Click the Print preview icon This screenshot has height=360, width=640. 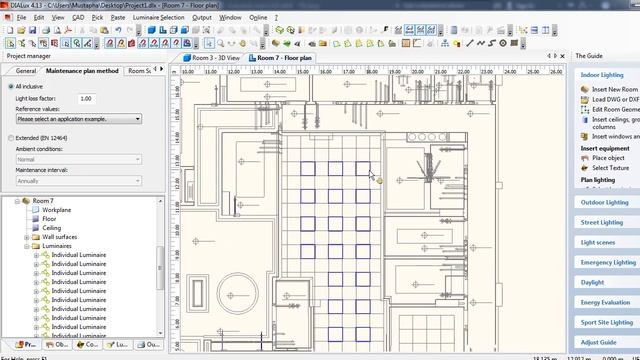pyautogui.click(x=57, y=30)
